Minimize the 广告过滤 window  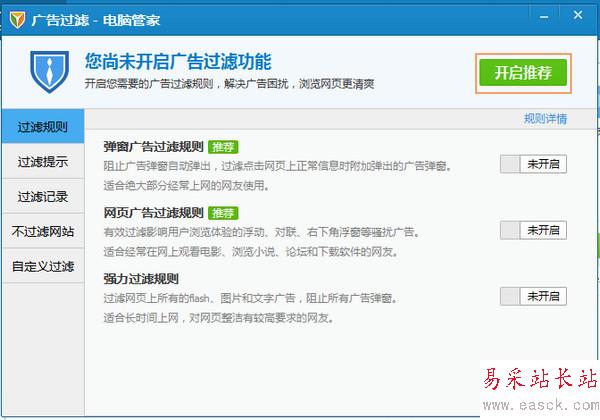(x=544, y=17)
